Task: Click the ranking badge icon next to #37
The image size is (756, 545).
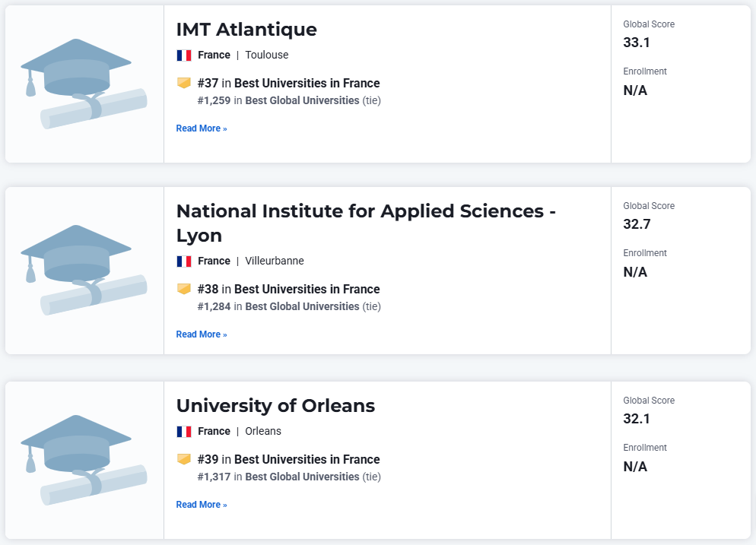Action: pyautogui.click(x=184, y=83)
